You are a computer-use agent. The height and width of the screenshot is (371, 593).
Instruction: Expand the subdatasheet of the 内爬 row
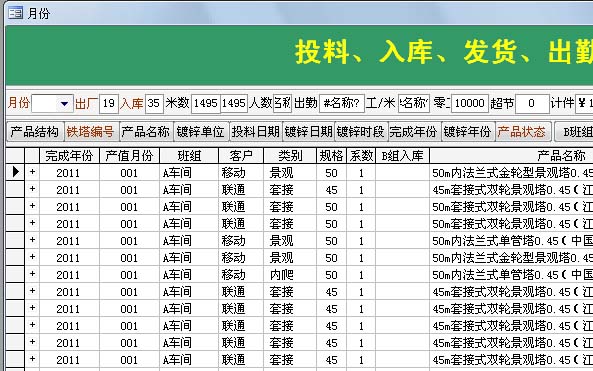32,274
